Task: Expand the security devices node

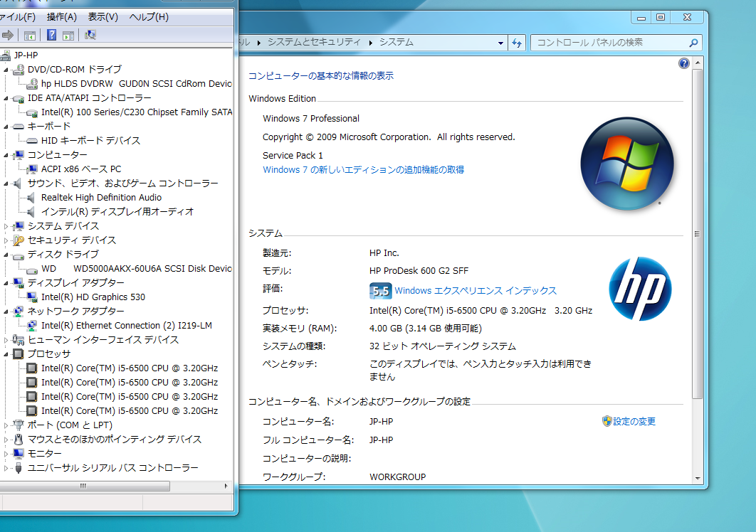Action: click(6, 240)
